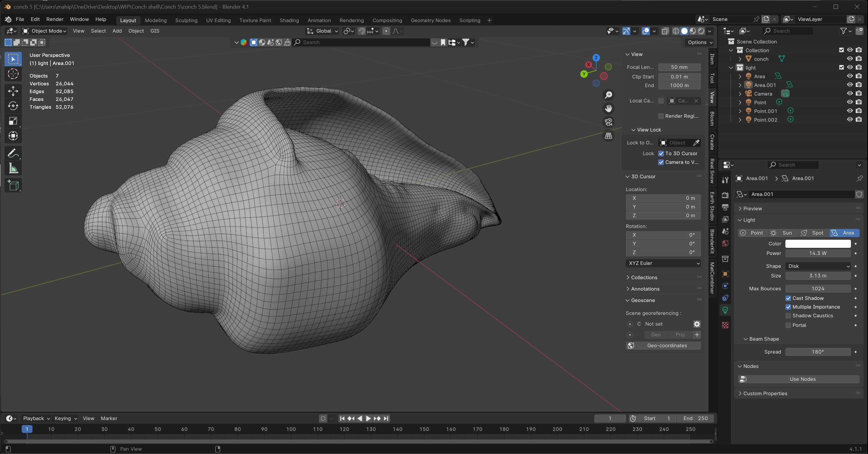Image resolution: width=868 pixels, height=454 pixels.
Task: Open the Render menu
Action: pyautogui.click(x=54, y=19)
